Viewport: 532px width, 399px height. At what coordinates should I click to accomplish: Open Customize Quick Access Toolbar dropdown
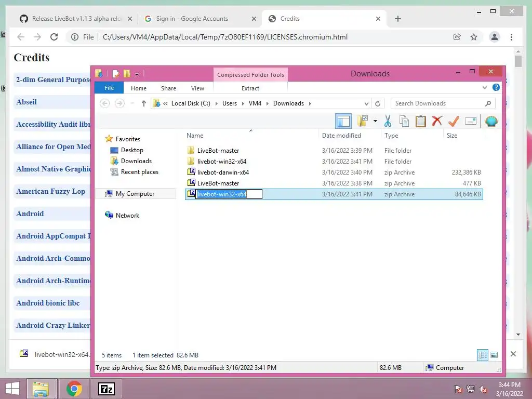click(x=137, y=74)
